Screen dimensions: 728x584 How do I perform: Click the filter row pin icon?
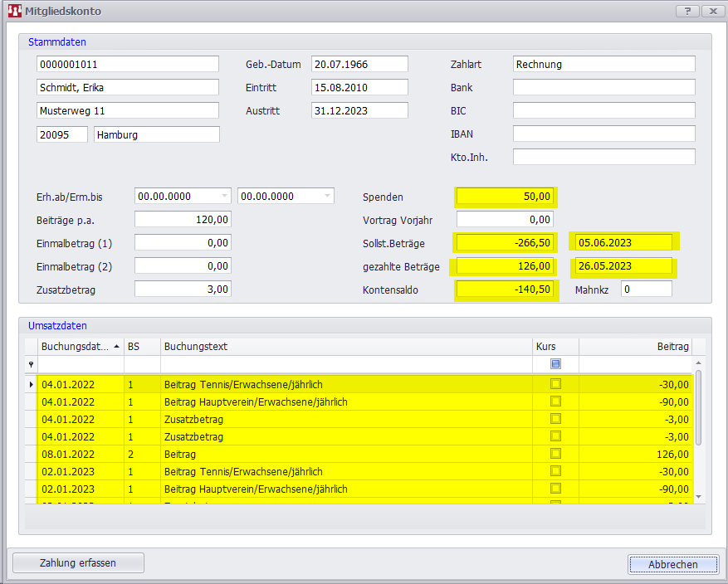pyautogui.click(x=32, y=364)
